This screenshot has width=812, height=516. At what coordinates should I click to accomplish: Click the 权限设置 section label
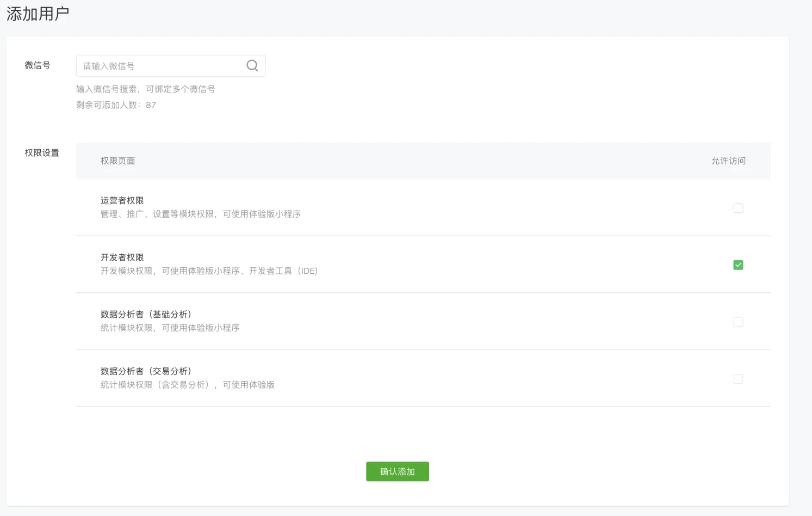click(42, 153)
